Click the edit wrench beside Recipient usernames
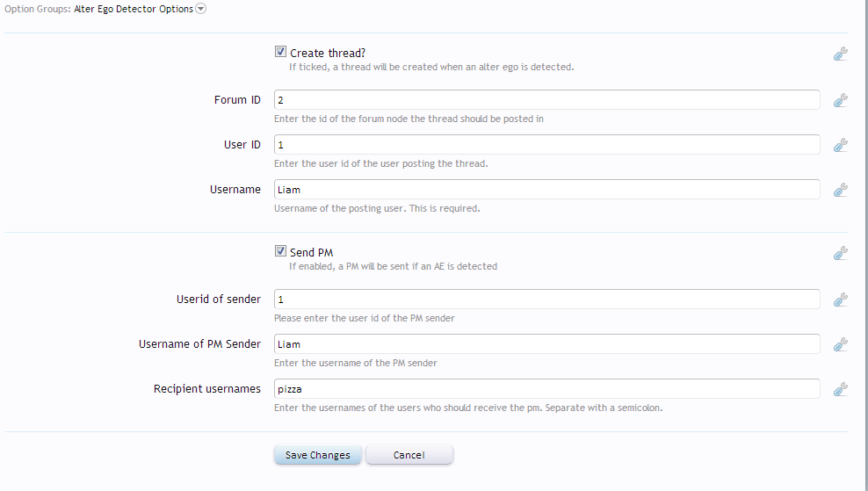The width and height of the screenshot is (868, 491). [x=840, y=389]
